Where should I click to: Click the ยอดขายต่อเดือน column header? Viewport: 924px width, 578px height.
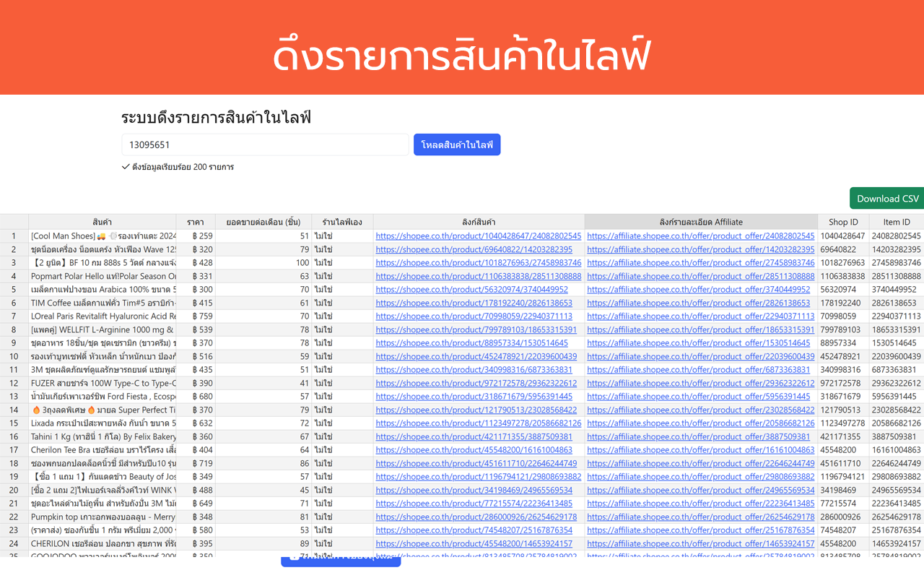click(262, 222)
